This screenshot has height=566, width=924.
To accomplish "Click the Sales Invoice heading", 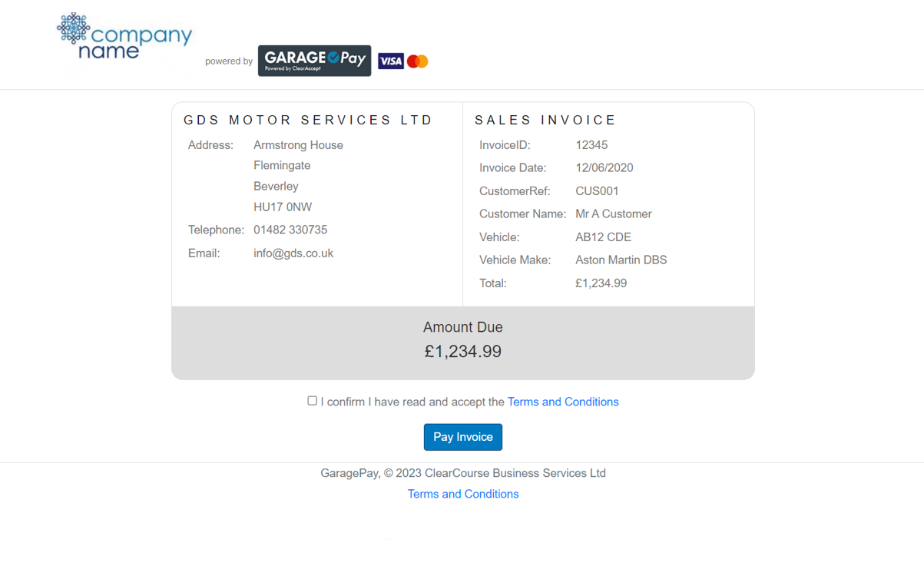I will coord(545,121).
